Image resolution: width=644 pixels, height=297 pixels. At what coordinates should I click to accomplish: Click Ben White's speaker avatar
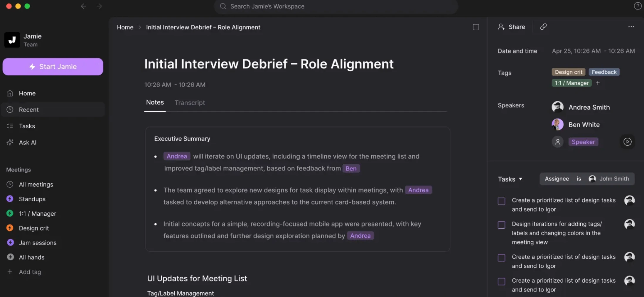click(557, 124)
